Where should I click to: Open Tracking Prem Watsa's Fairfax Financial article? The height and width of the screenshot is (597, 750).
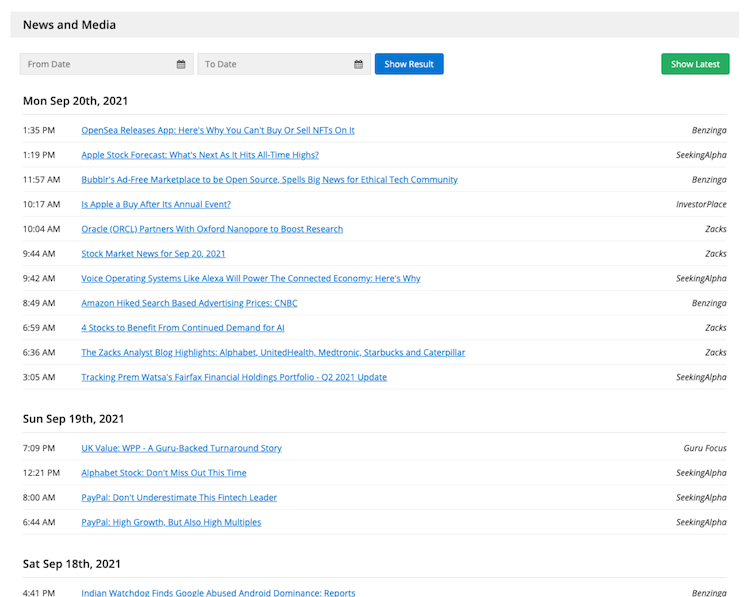point(233,378)
